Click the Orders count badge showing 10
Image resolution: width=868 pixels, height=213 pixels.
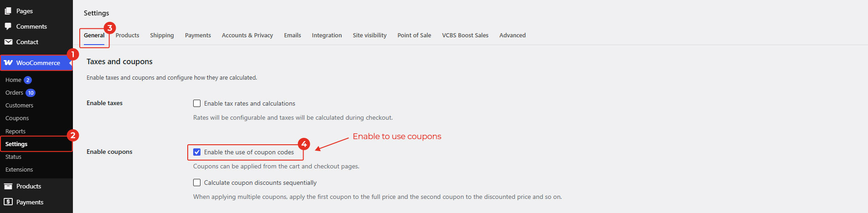pyautogui.click(x=31, y=93)
